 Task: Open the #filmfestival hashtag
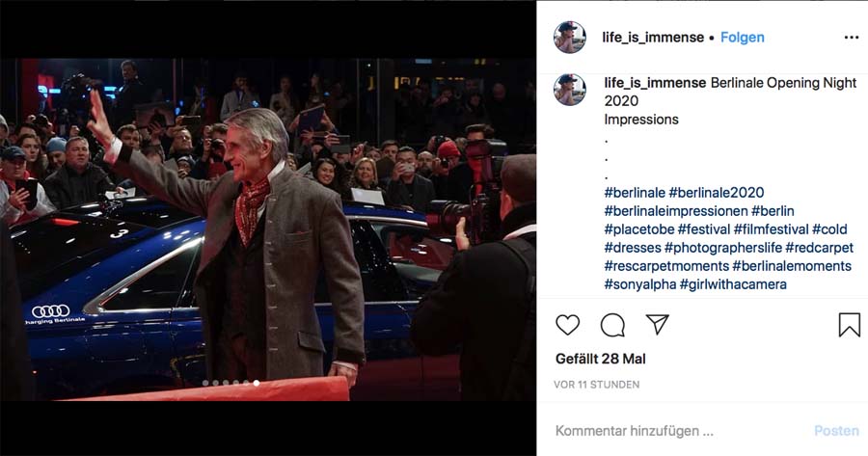tap(772, 229)
